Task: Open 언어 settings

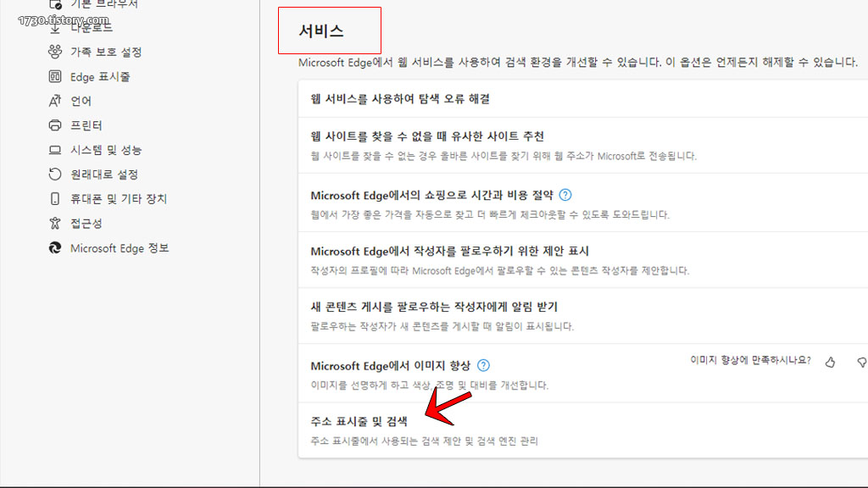Action: point(81,102)
